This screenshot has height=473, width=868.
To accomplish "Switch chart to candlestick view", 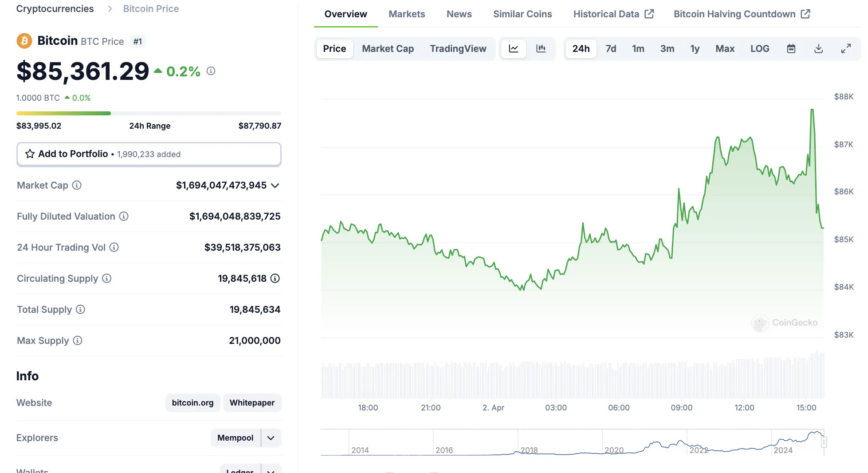I will pos(541,48).
